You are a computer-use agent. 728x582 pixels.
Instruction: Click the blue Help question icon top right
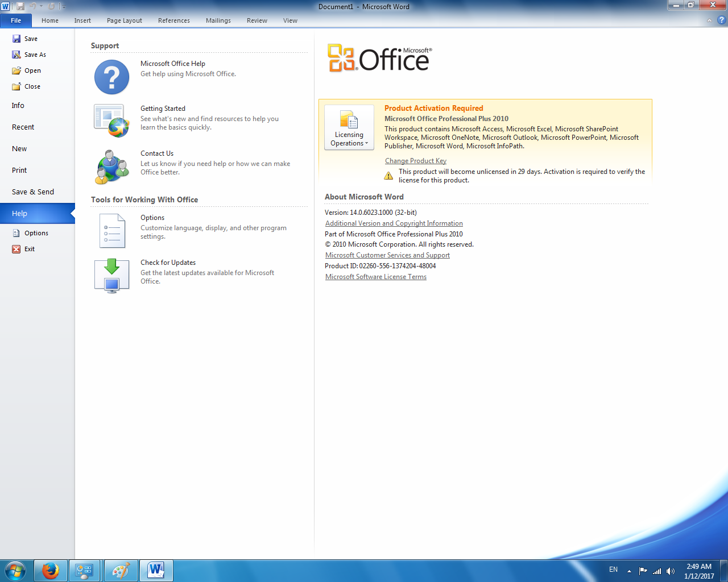click(x=722, y=20)
